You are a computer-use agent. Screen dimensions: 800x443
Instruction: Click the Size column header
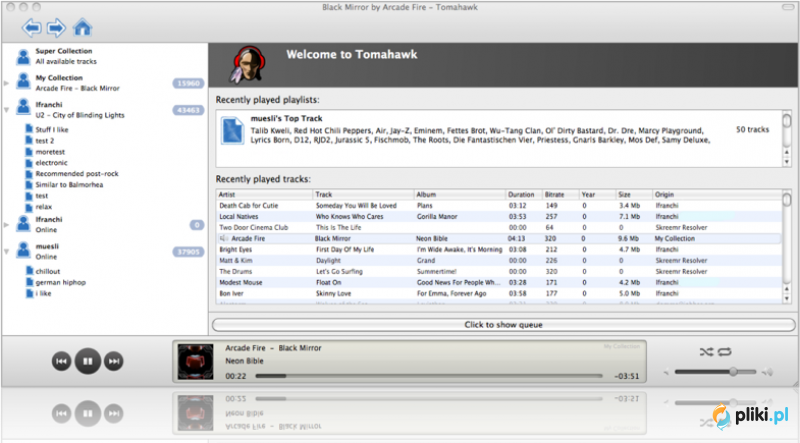click(x=634, y=194)
